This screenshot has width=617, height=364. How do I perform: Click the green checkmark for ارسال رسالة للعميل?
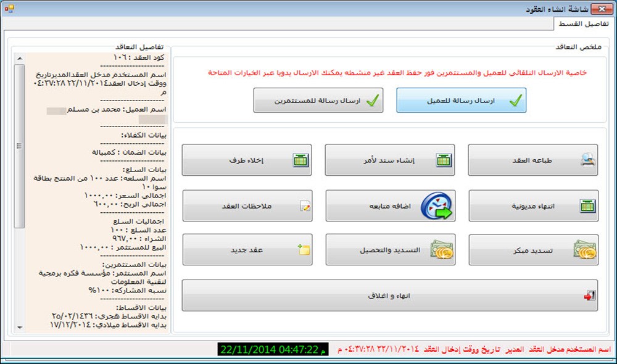515,101
